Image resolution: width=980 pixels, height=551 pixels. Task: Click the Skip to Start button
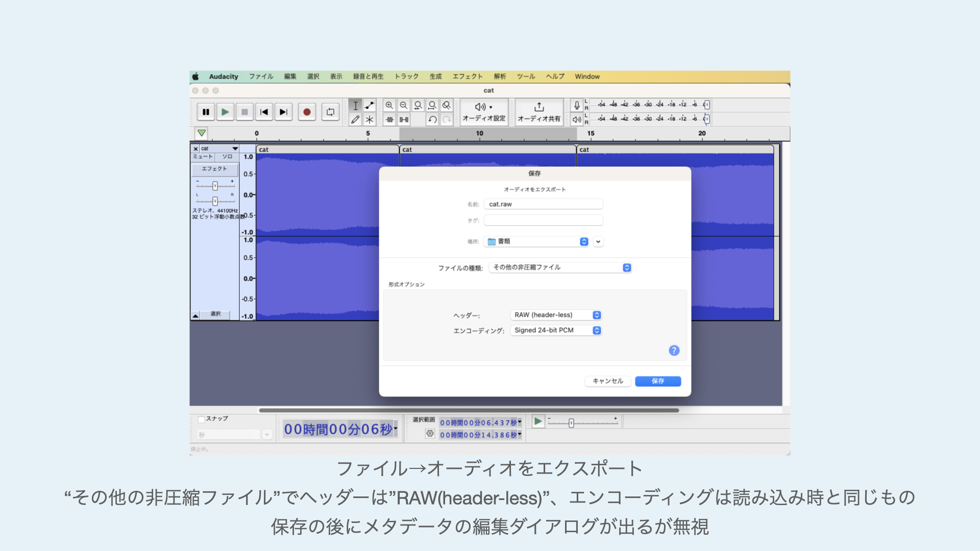(264, 112)
